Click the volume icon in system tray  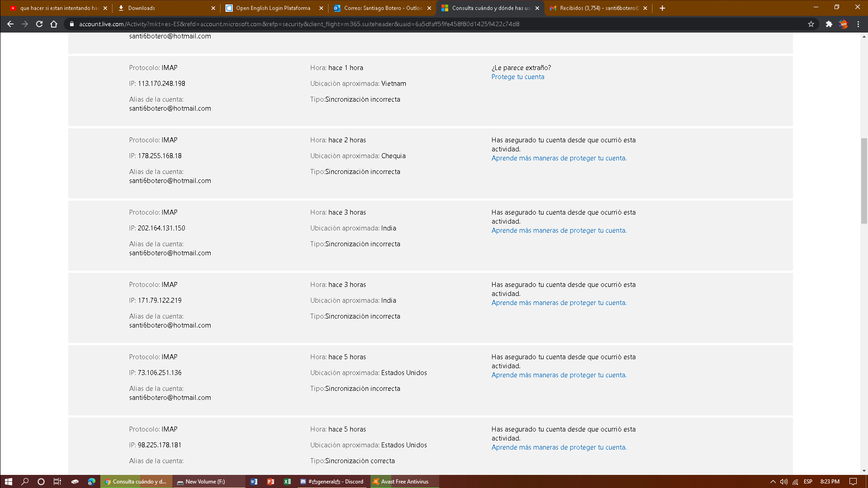[784, 481]
